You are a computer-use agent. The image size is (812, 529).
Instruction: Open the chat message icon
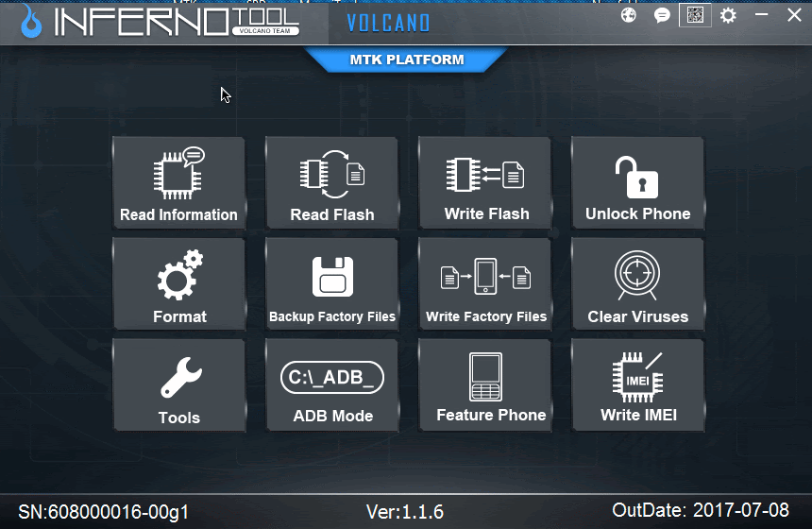coord(662,15)
